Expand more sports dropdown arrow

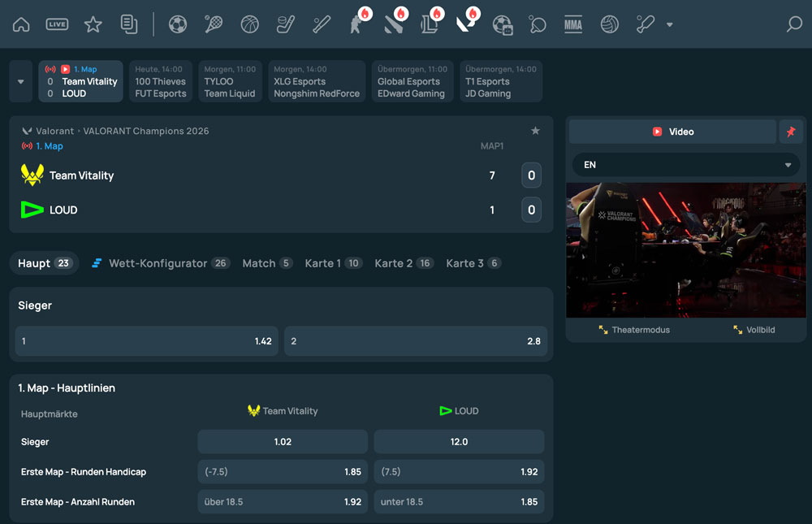pos(670,24)
